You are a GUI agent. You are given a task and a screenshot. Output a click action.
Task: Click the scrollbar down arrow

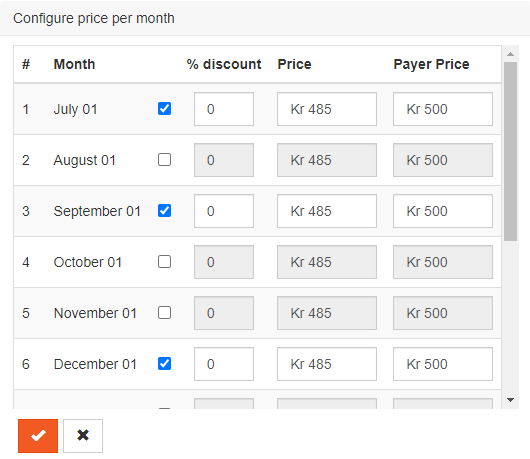tap(510, 400)
